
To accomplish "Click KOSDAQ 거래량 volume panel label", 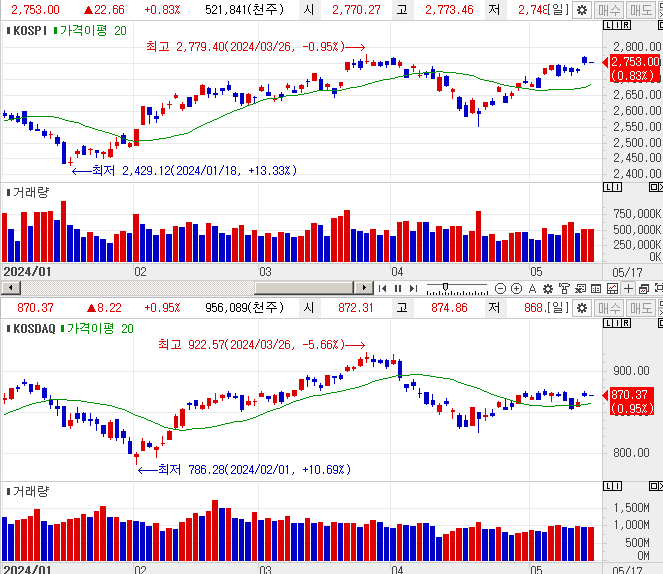I will (31, 491).
